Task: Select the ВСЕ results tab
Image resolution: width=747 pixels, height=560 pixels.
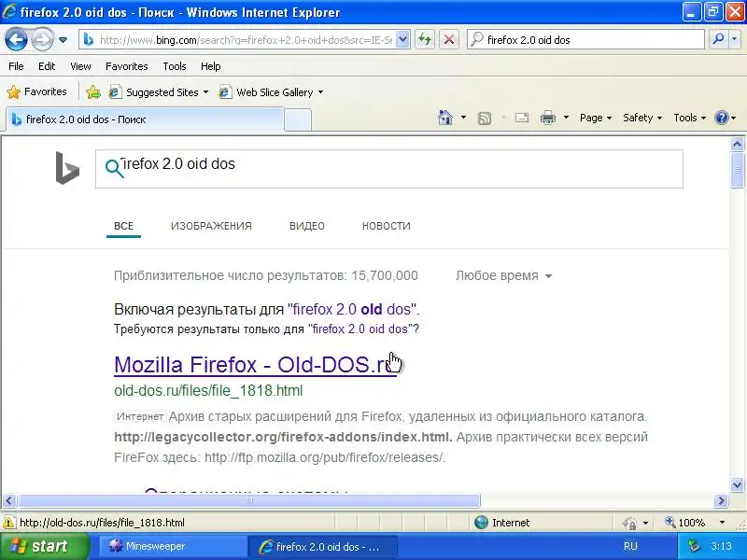Action: coord(123,226)
